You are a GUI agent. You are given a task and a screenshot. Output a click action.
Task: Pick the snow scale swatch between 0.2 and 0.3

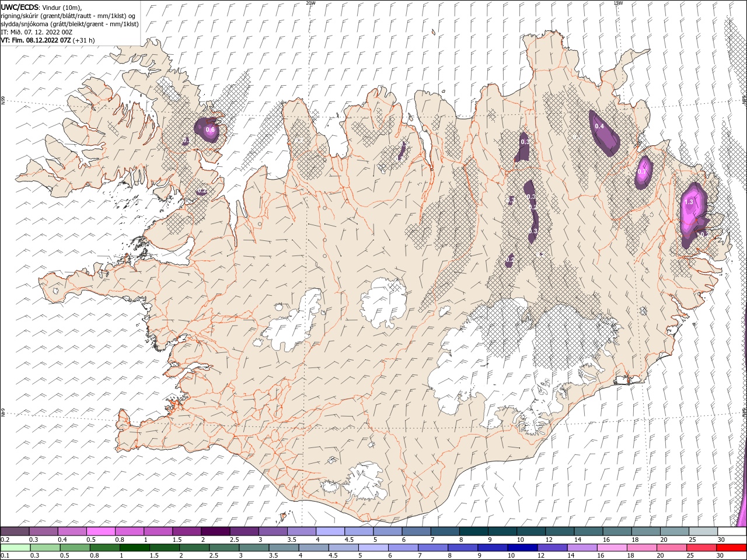15,531
